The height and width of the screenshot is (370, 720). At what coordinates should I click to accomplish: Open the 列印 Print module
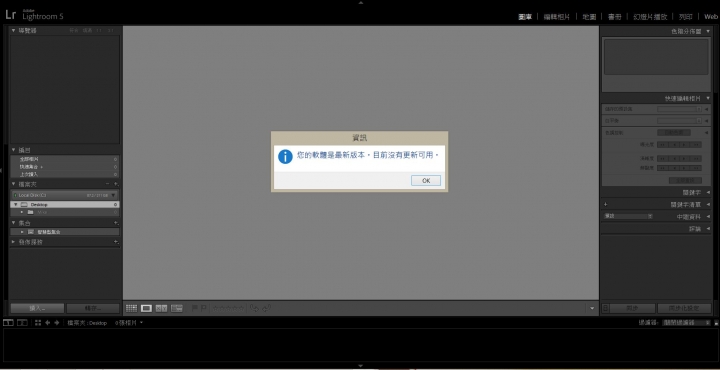point(686,17)
